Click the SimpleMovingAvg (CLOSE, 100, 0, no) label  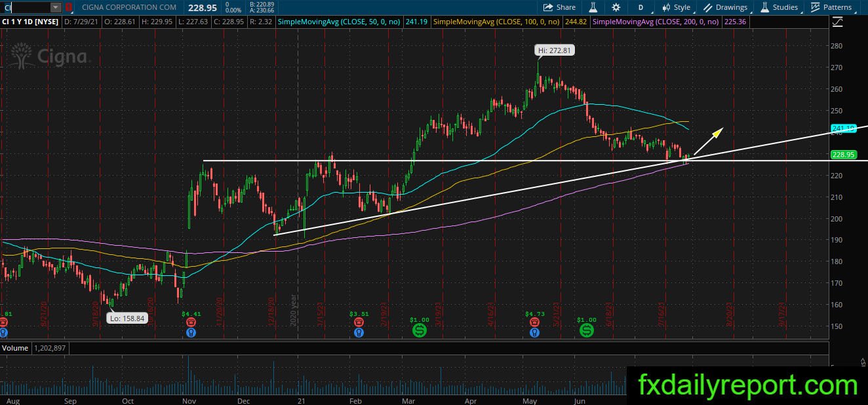tap(498, 22)
